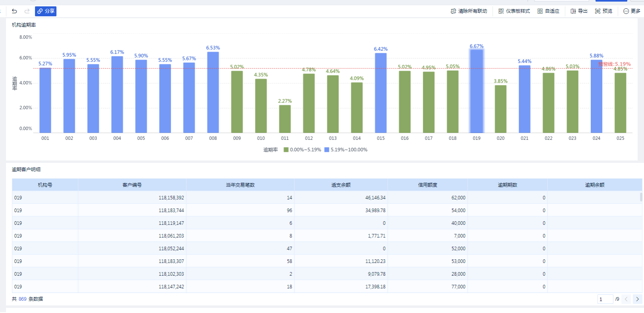Viewport: 644px width, 313px height.
Task: Click the redo arrow icon
Action: 27,11
